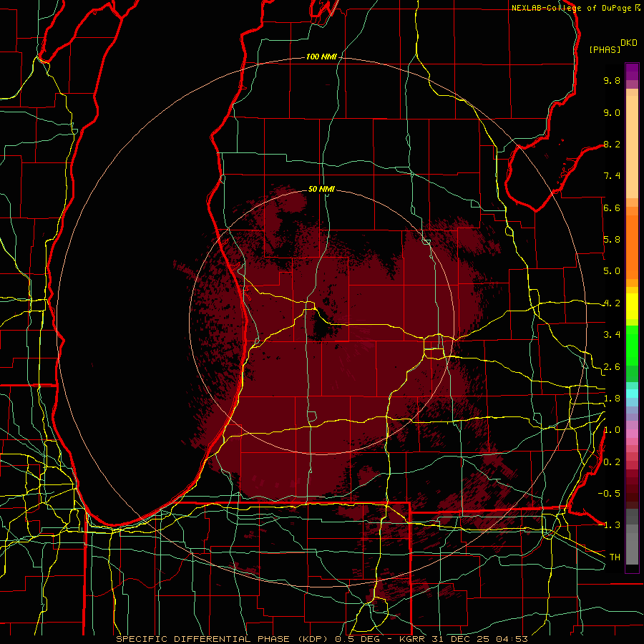Click the 7.4 scale value
Viewport: 644px width, 644px height.
[612, 176]
